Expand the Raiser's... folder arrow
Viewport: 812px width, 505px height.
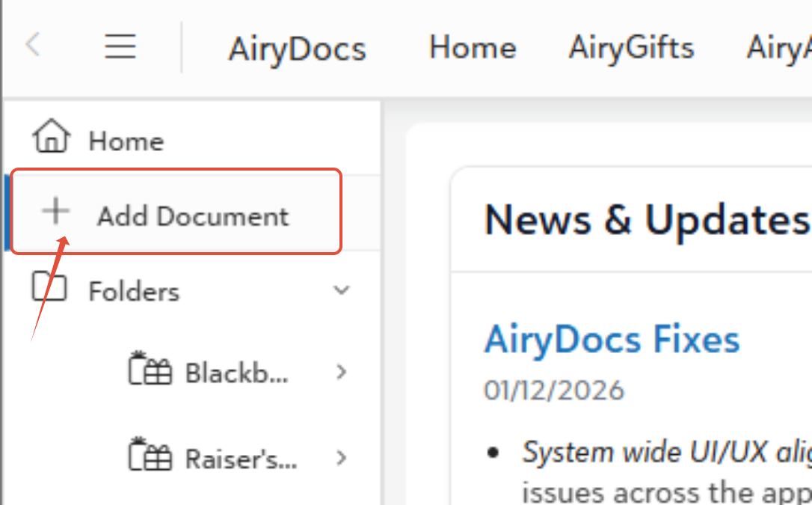coord(341,458)
